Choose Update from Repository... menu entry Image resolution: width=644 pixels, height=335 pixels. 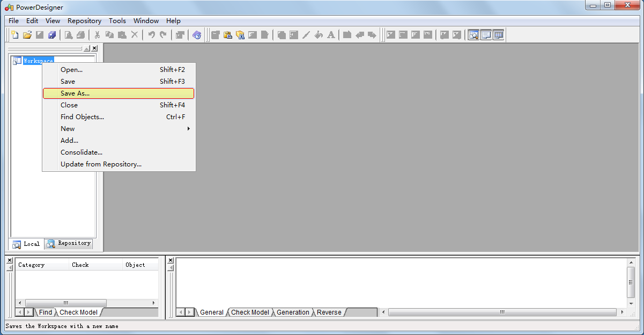coord(119,164)
